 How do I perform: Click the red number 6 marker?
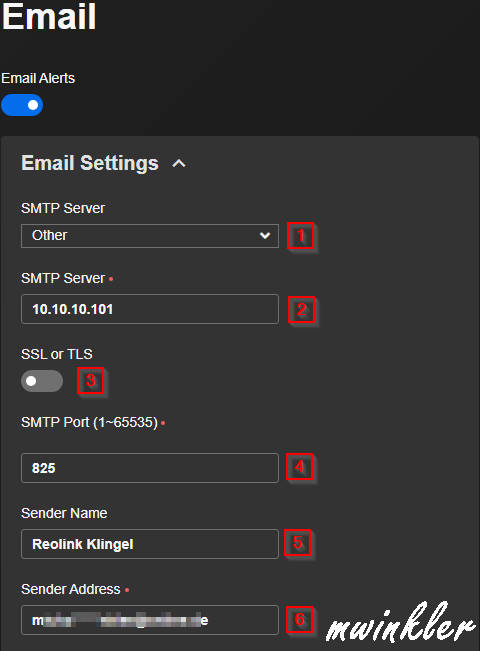point(299,619)
